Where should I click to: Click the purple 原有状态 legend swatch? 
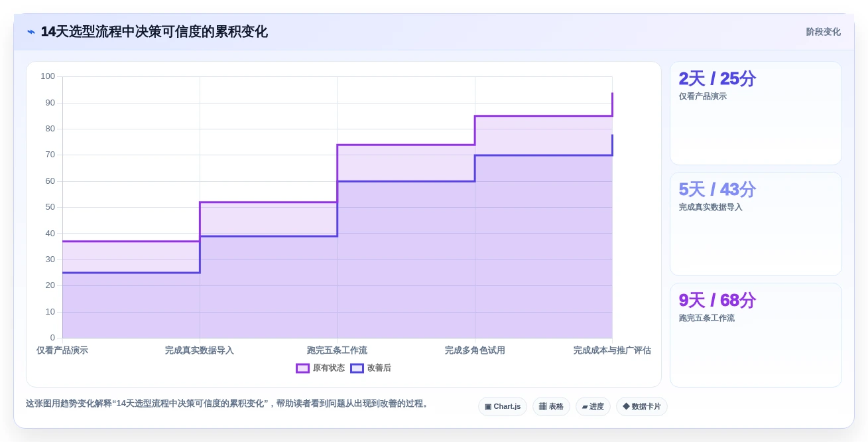[302, 368]
